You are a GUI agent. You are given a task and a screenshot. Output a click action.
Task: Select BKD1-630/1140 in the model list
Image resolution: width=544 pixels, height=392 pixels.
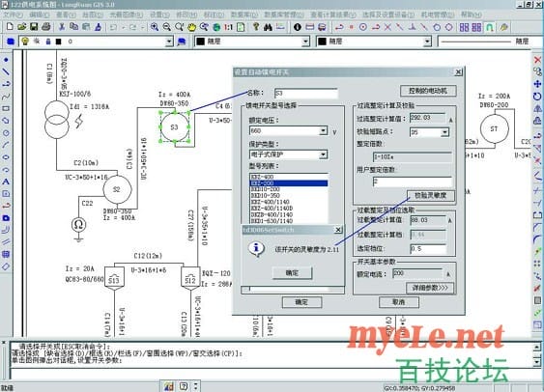[x=288, y=221]
